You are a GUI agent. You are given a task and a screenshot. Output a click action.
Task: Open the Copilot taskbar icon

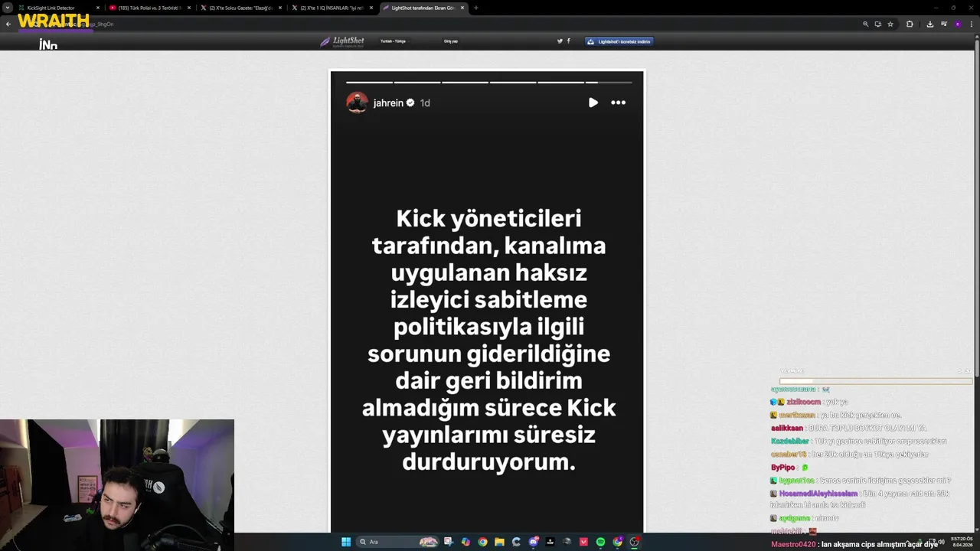pyautogui.click(x=465, y=542)
